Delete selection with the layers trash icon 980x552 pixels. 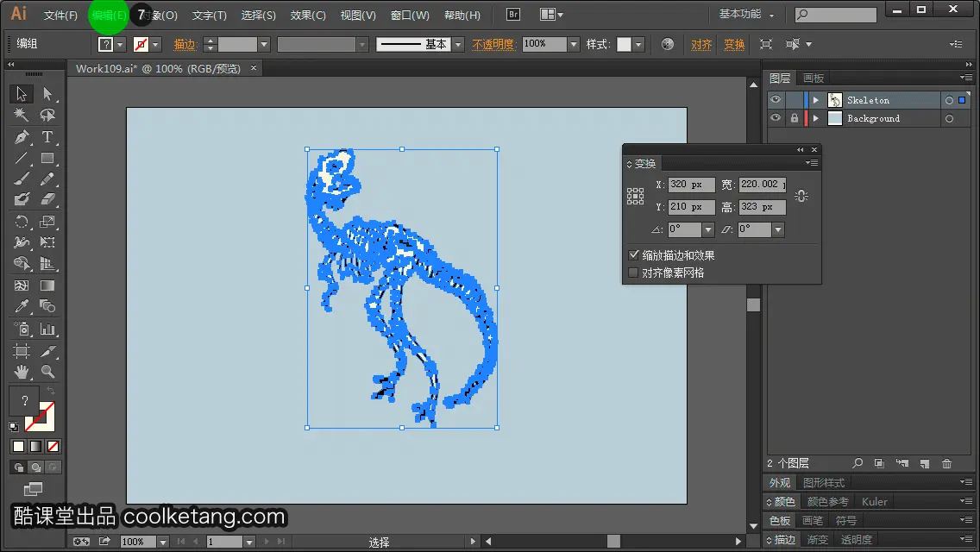(947, 463)
